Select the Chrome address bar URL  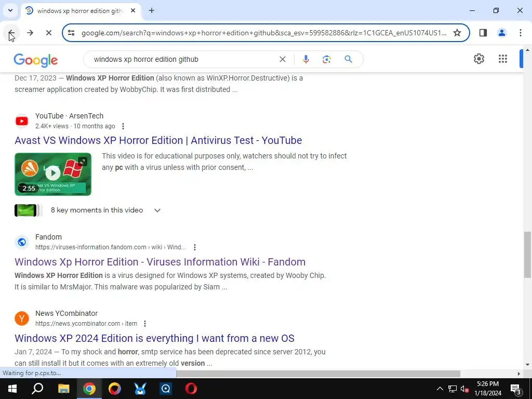[x=264, y=33]
